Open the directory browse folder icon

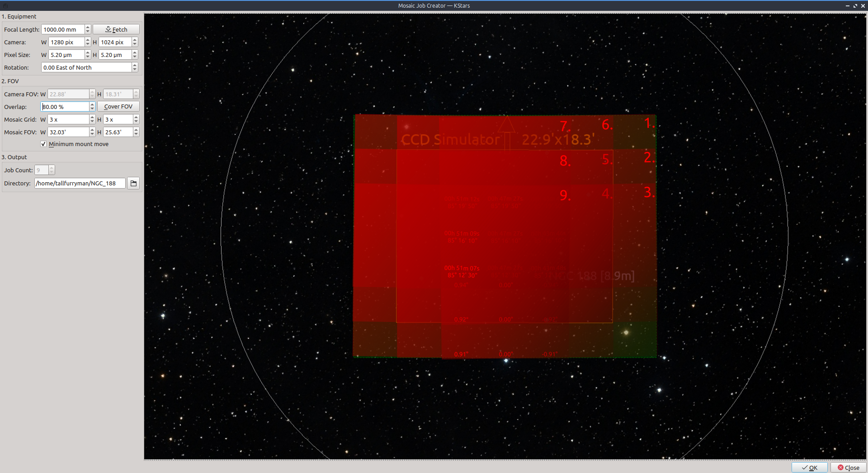(133, 183)
